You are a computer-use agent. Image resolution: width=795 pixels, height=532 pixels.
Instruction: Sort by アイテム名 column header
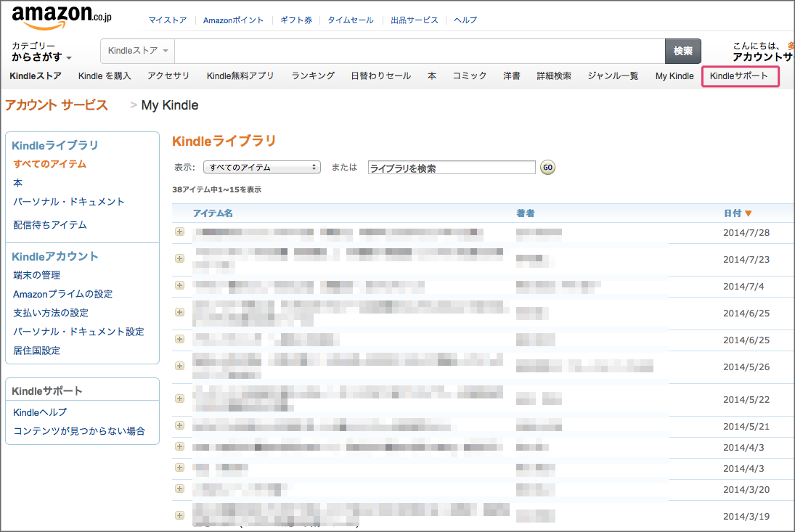(x=213, y=213)
